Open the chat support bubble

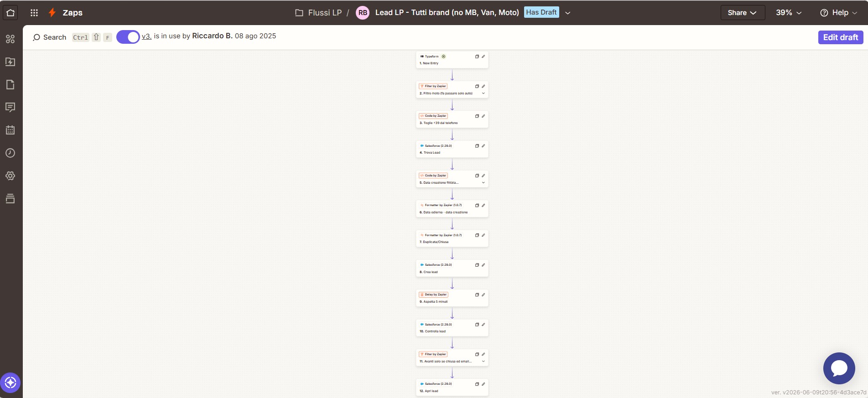click(839, 368)
